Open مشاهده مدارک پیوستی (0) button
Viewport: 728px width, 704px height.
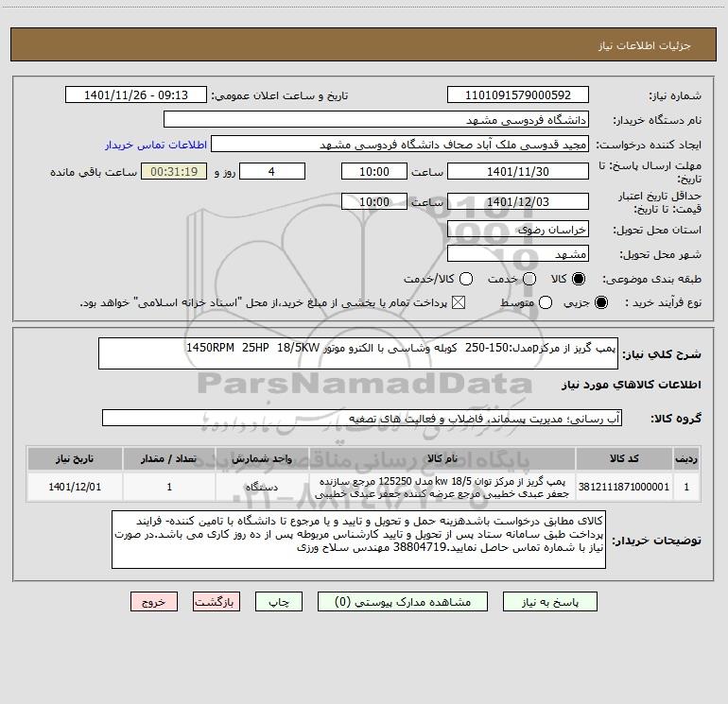403,602
